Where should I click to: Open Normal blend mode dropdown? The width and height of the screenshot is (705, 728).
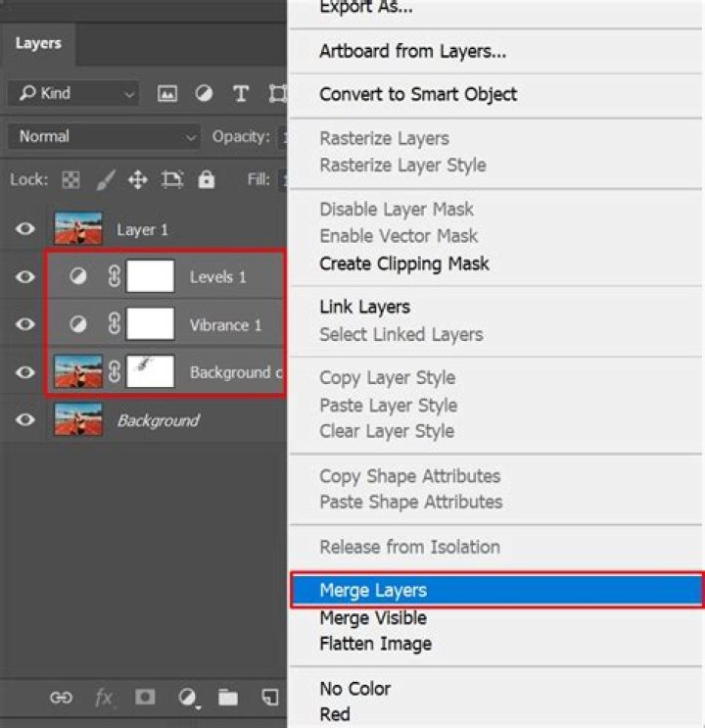104,136
